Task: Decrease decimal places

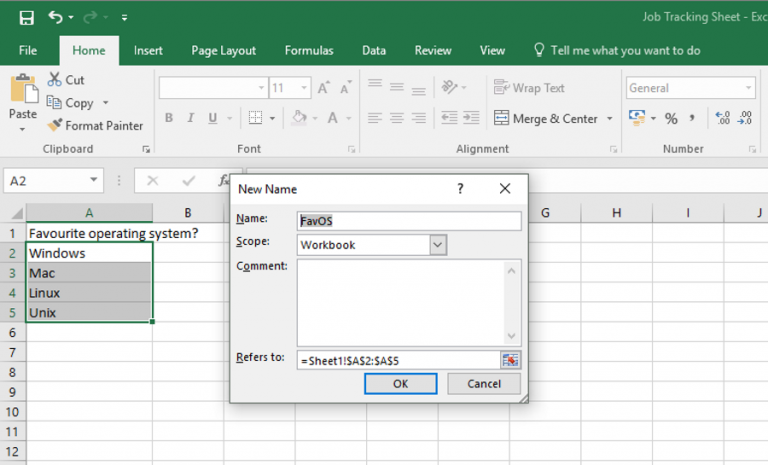Action: pos(744,118)
